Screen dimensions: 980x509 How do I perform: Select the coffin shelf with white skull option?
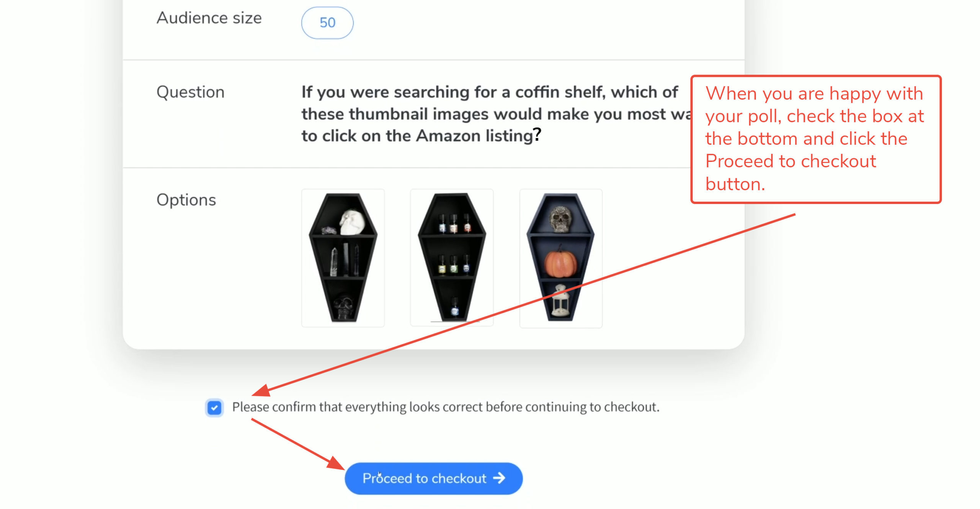click(343, 258)
